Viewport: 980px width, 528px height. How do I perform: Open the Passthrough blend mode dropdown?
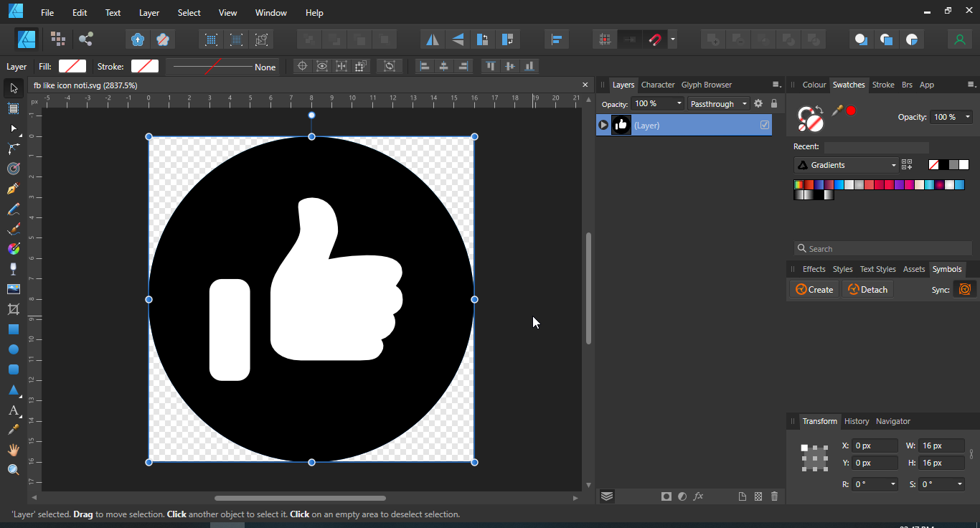tap(718, 104)
